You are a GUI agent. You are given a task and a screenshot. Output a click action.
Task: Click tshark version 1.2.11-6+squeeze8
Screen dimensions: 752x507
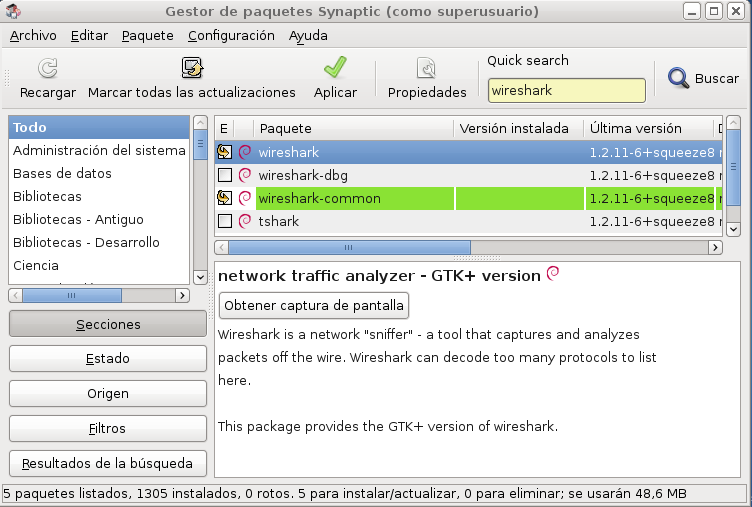pyautogui.click(x=652, y=222)
